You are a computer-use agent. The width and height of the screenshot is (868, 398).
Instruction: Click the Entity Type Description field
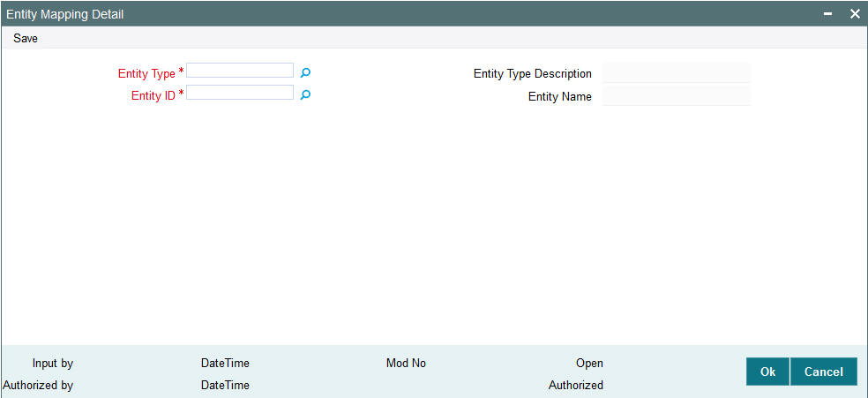[676, 72]
